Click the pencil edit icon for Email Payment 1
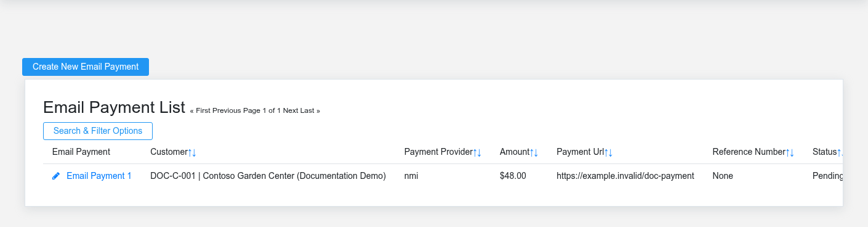The width and height of the screenshot is (868, 227). pos(56,176)
